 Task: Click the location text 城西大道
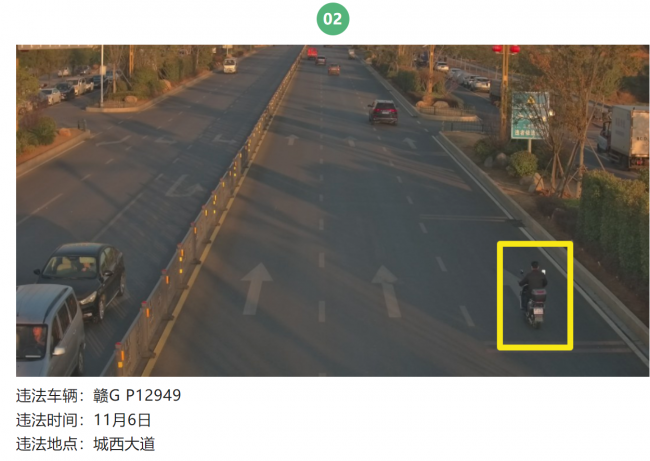coord(124,444)
